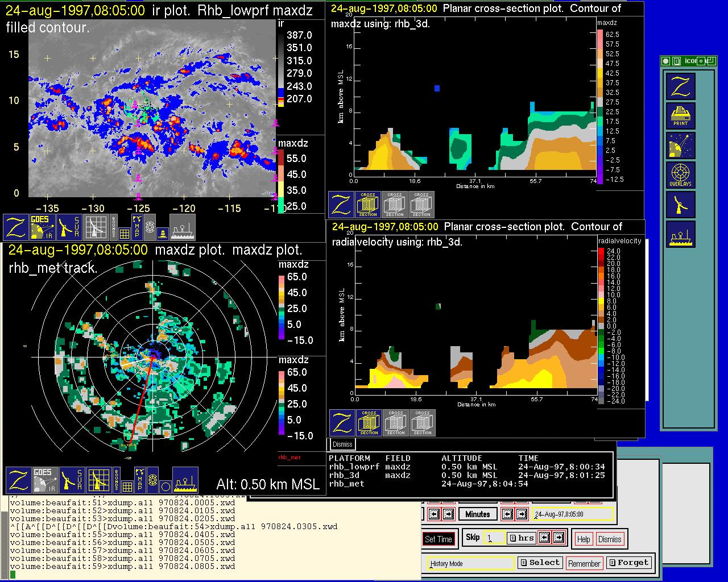Image resolution: width=728 pixels, height=582 pixels.
Task: Click the GOES IR icon in the ir plot window
Action: (x=43, y=227)
